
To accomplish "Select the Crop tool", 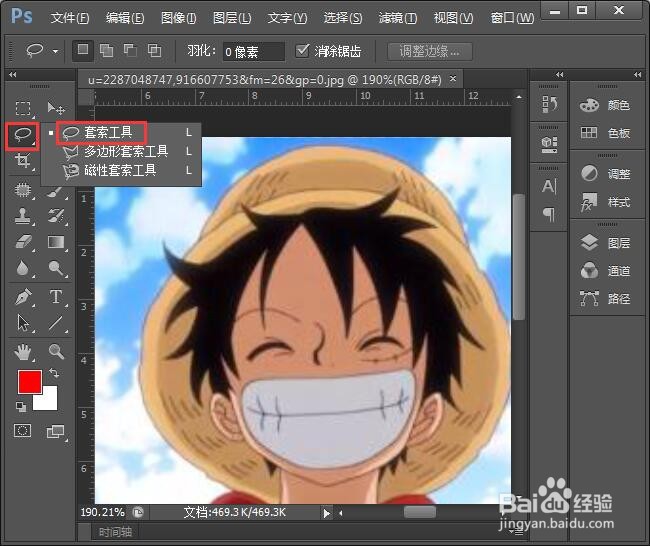I will click(23, 160).
